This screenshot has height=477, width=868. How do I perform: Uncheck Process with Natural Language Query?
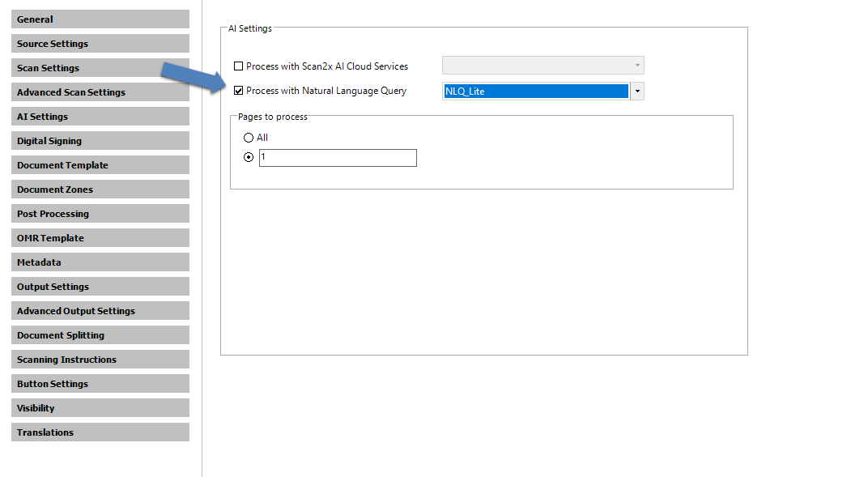[x=238, y=91]
